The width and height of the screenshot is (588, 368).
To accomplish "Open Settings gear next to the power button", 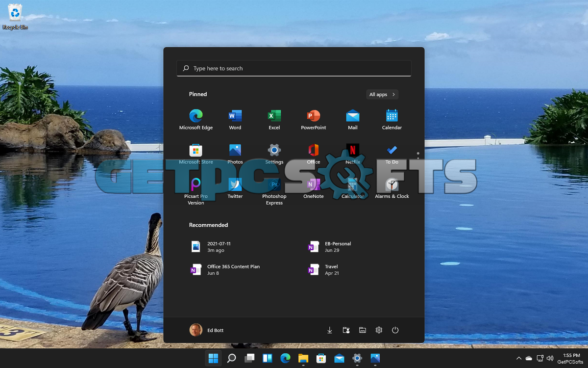I will pos(379,330).
